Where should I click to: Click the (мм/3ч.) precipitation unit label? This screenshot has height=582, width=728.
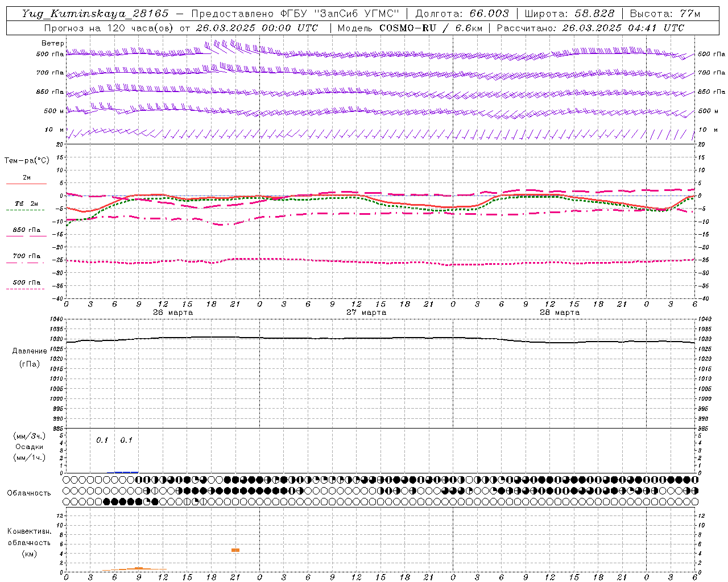[30, 436]
